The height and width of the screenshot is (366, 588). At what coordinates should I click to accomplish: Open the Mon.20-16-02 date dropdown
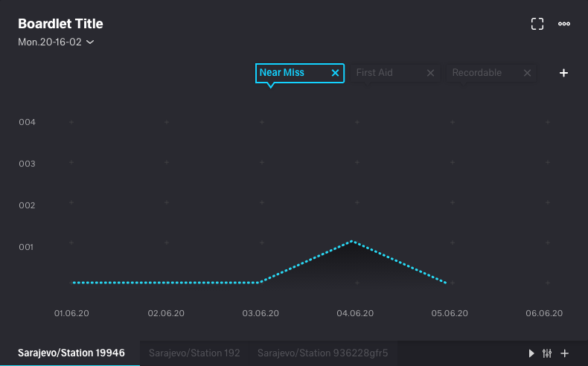[57, 42]
